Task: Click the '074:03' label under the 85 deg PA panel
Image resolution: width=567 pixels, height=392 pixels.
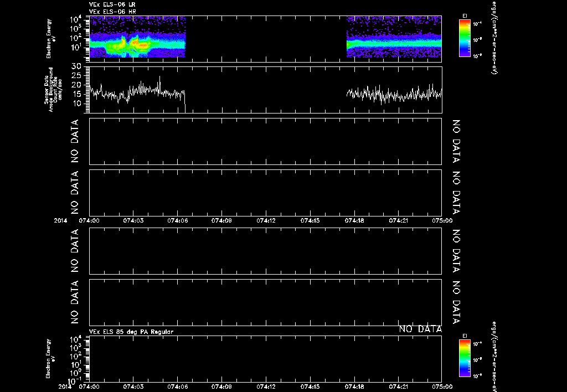Action: 133,386
